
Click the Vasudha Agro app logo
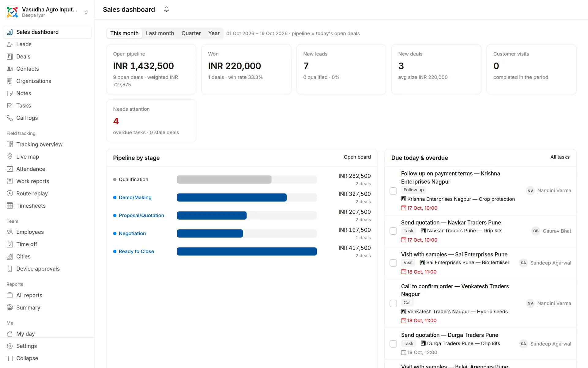click(x=12, y=12)
